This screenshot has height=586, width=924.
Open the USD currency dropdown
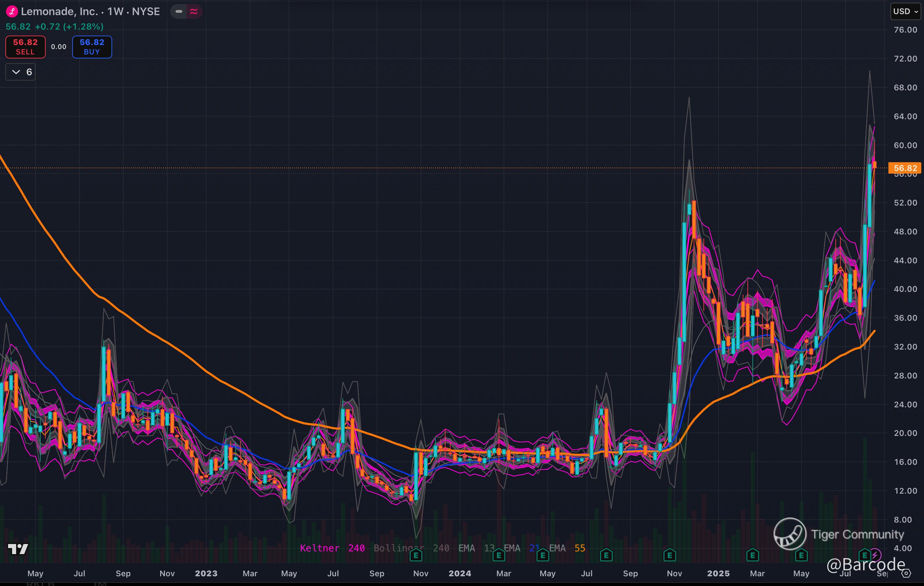(x=906, y=11)
